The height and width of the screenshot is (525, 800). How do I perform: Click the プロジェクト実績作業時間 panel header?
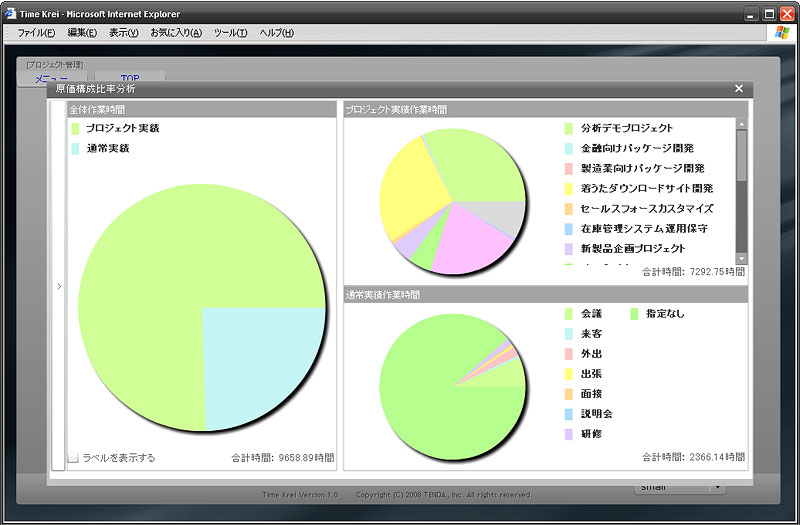546,109
